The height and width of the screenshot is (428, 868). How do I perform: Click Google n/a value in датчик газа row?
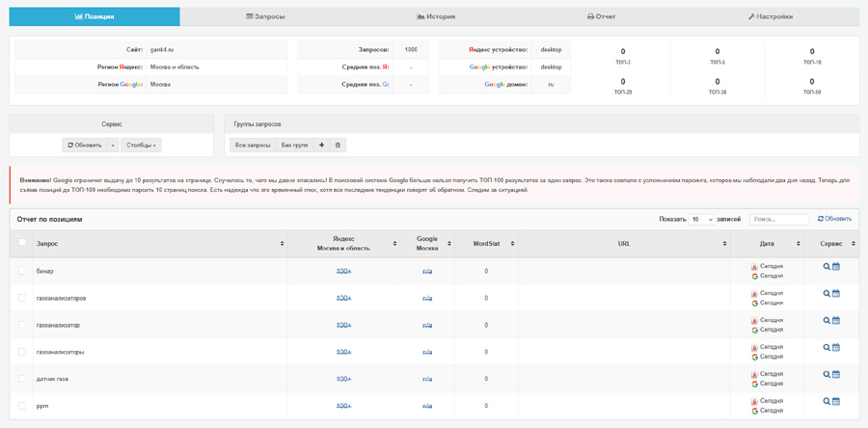tap(427, 380)
